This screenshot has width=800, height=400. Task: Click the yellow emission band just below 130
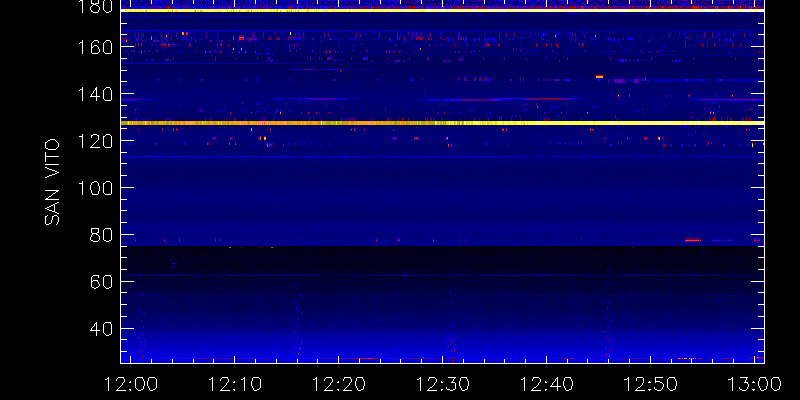(x=442, y=123)
